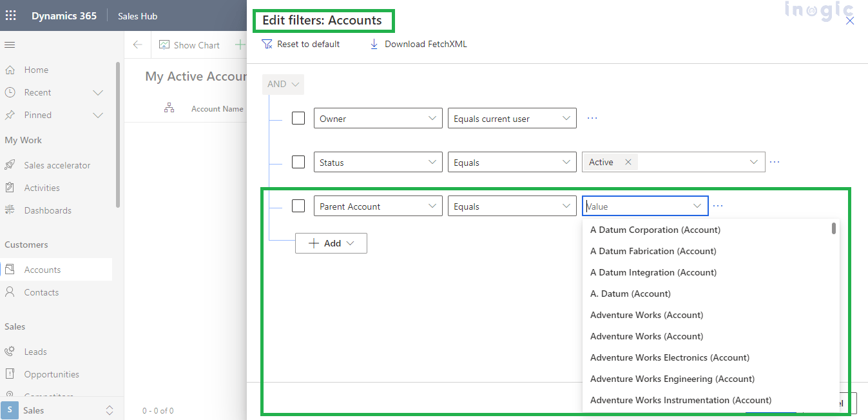868x420 pixels.
Task: Check the Status filter row checkbox
Action: (298, 162)
